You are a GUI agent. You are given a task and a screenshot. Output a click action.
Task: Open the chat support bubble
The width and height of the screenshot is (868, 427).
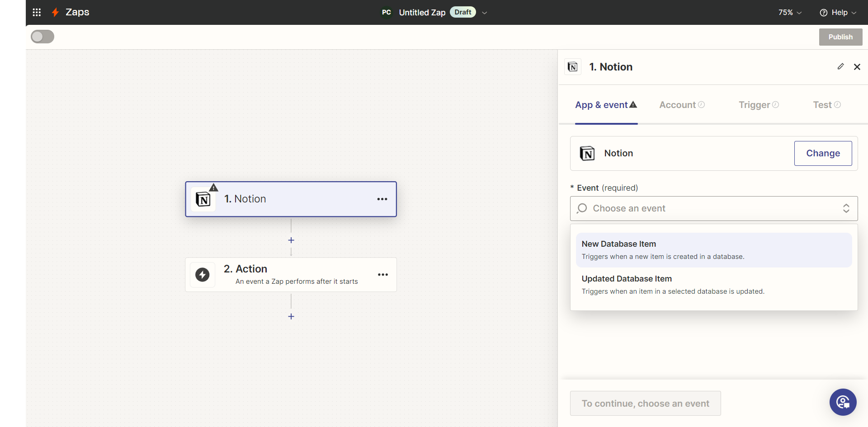(843, 402)
